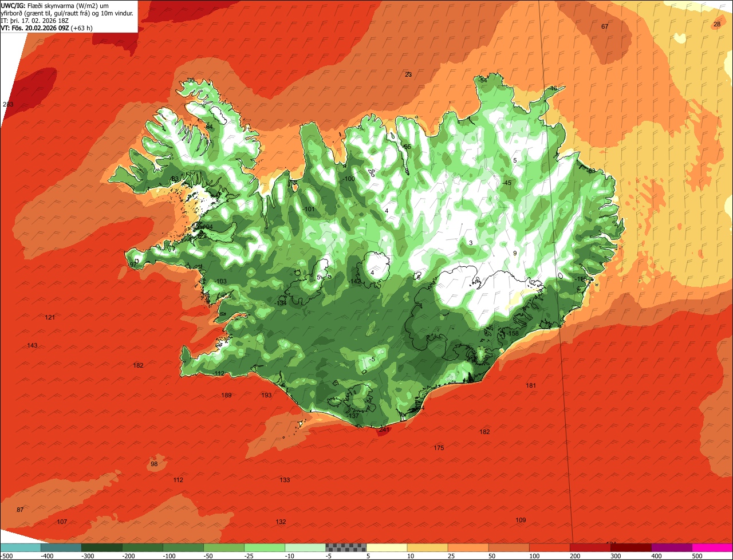Click the map value '283' at the far west
The image size is (733, 560).
pyautogui.click(x=8, y=104)
